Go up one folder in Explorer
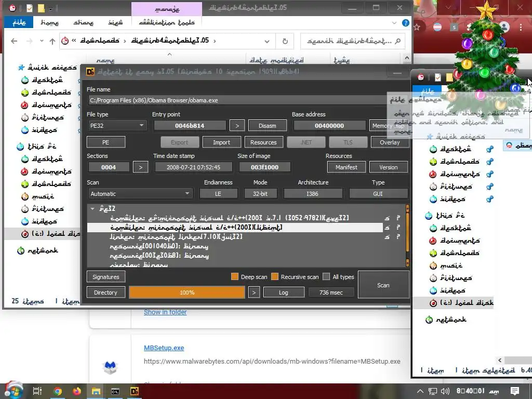 (52, 41)
